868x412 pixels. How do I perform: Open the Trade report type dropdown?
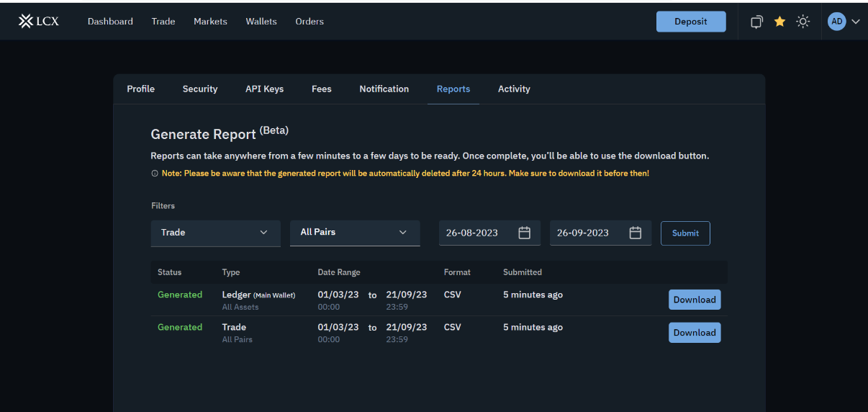click(216, 233)
